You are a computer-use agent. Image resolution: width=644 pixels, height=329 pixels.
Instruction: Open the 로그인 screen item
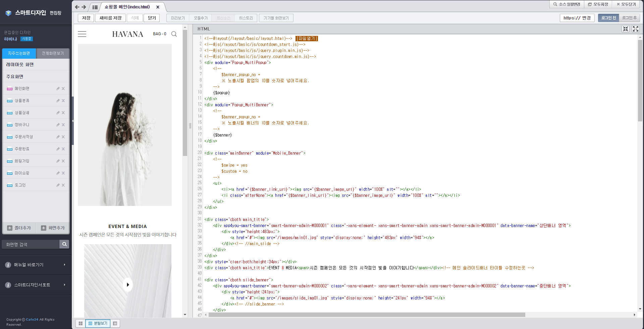coord(20,185)
